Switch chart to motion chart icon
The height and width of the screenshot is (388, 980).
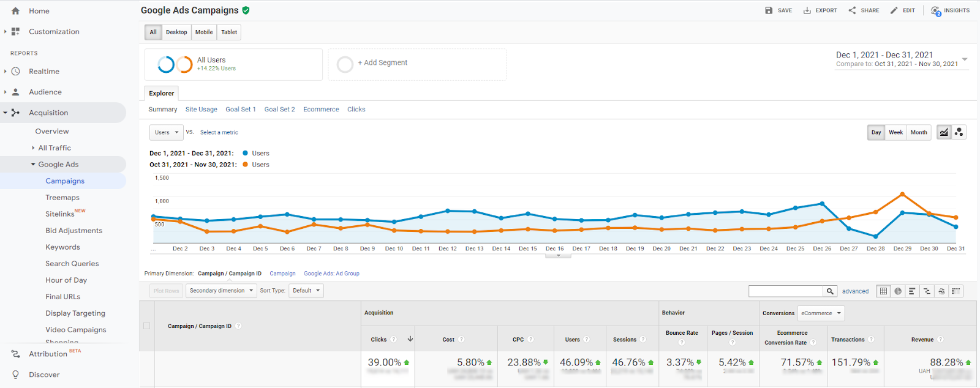click(x=959, y=132)
